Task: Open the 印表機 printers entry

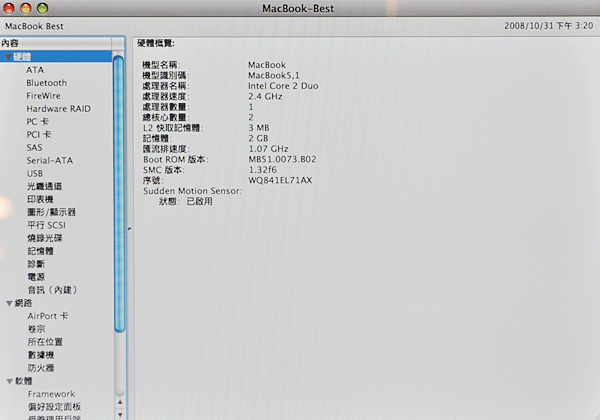Action: point(40,199)
